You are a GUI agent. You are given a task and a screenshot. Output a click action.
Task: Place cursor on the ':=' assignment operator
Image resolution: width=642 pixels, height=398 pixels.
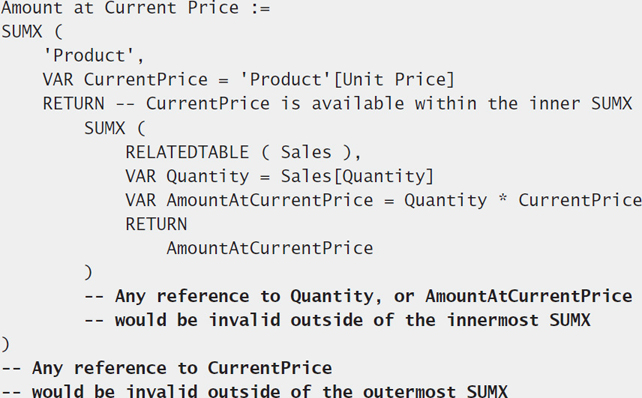(260, 8)
